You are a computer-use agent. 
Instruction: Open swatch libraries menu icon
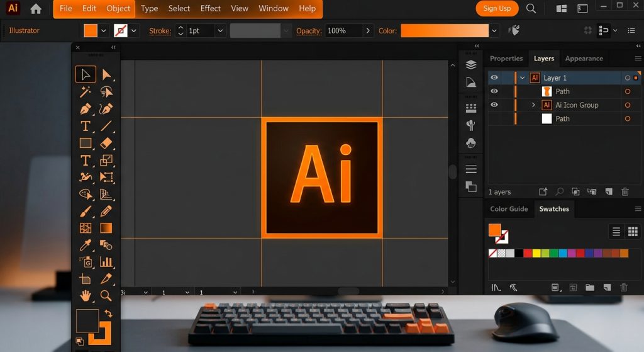[x=496, y=287]
